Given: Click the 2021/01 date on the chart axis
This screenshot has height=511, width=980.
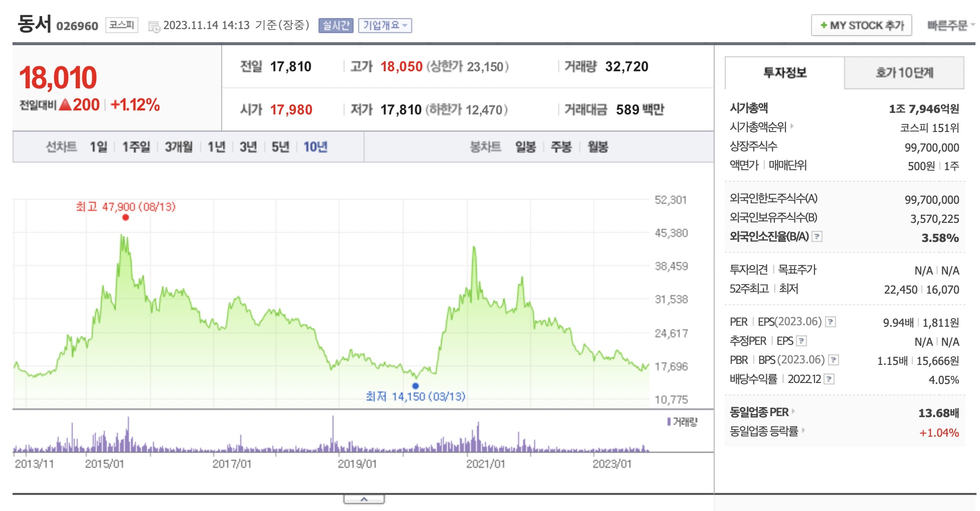Looking at the screenshot, I should 485,464.
